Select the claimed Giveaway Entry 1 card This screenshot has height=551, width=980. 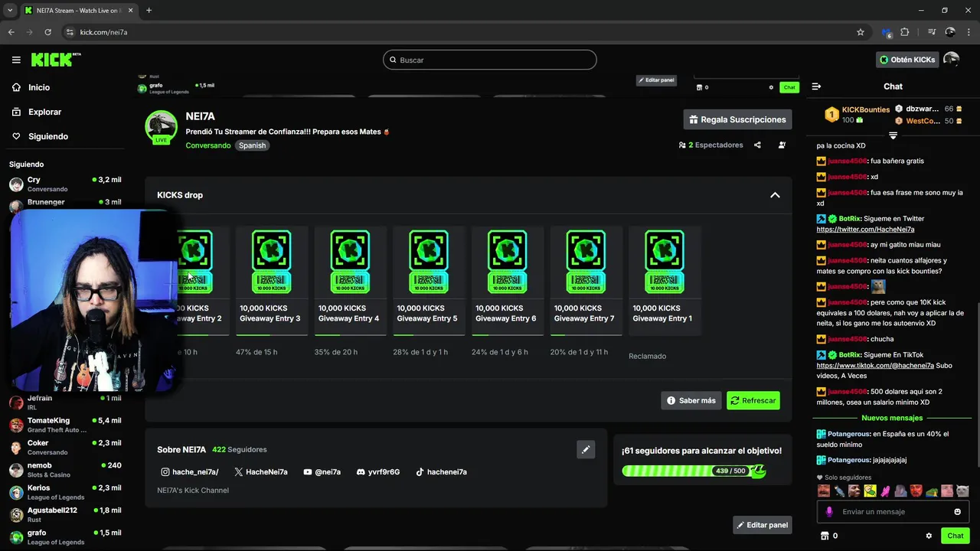point(665,280)
